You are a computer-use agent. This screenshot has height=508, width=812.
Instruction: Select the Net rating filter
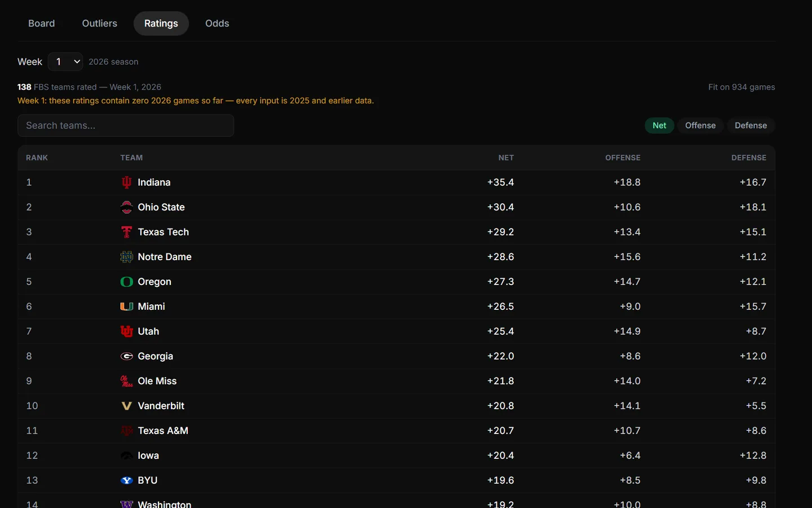tap(659, 125)
